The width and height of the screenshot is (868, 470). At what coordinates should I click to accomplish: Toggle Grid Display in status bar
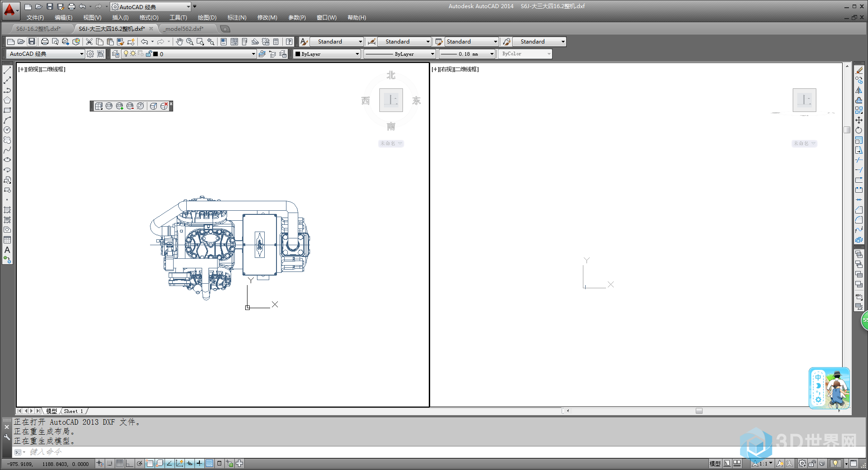[120, 463]
